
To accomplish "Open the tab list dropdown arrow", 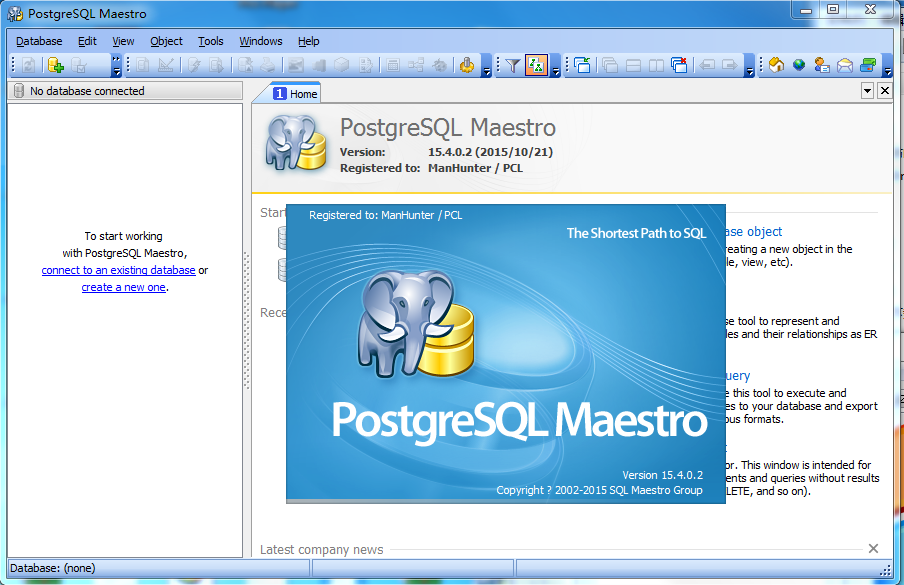I will 867,91.
